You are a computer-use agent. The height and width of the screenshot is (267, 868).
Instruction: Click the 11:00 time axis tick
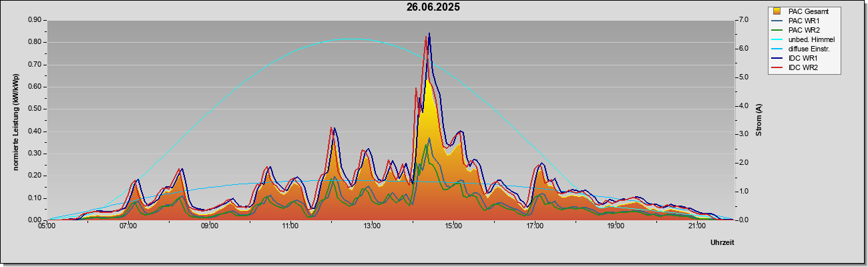(x=290, y=227)
